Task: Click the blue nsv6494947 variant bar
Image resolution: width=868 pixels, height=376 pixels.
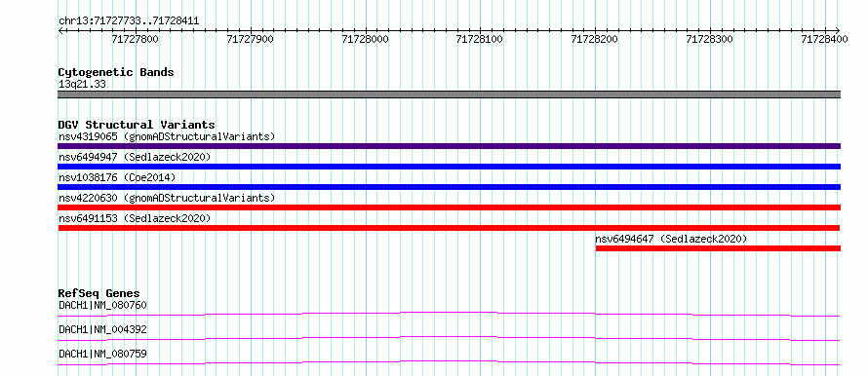Action: [x=449, y=167]
